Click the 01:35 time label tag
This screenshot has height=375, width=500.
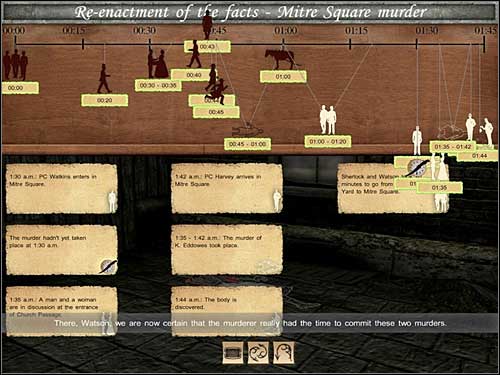click(x=439, y=188)
